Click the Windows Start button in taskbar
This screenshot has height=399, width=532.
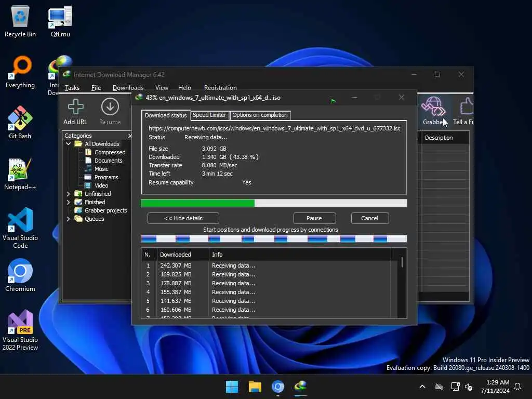(232, 387)
